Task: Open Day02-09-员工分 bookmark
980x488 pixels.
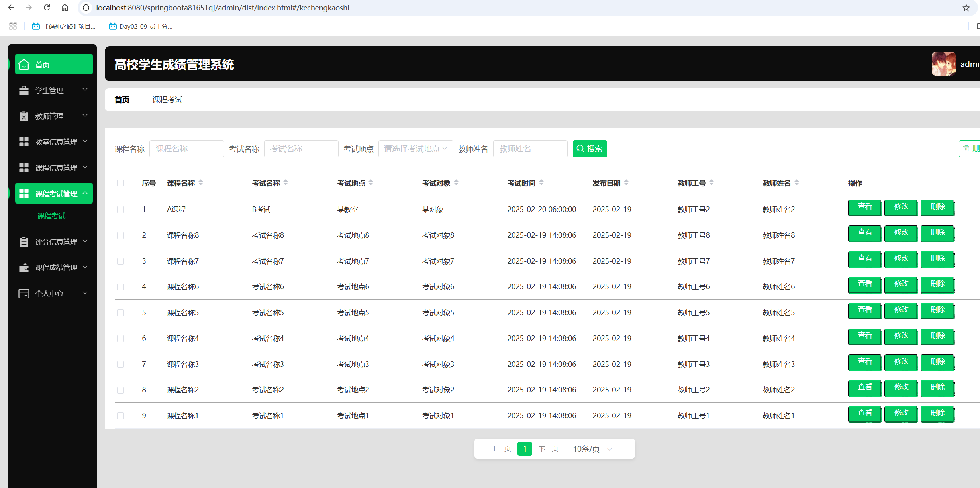Action: (141, 26)
